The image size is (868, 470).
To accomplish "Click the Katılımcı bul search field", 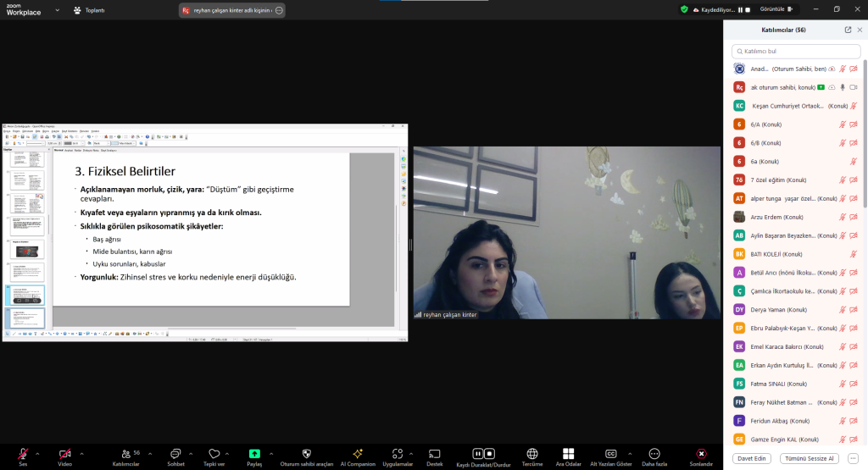I will (x=795, y=51).
